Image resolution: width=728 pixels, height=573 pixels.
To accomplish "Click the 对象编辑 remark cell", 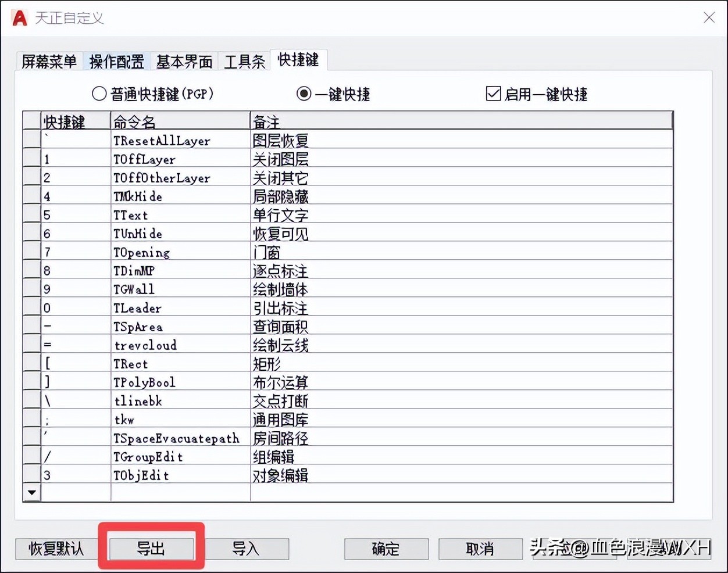I will (x=462, y=475).
